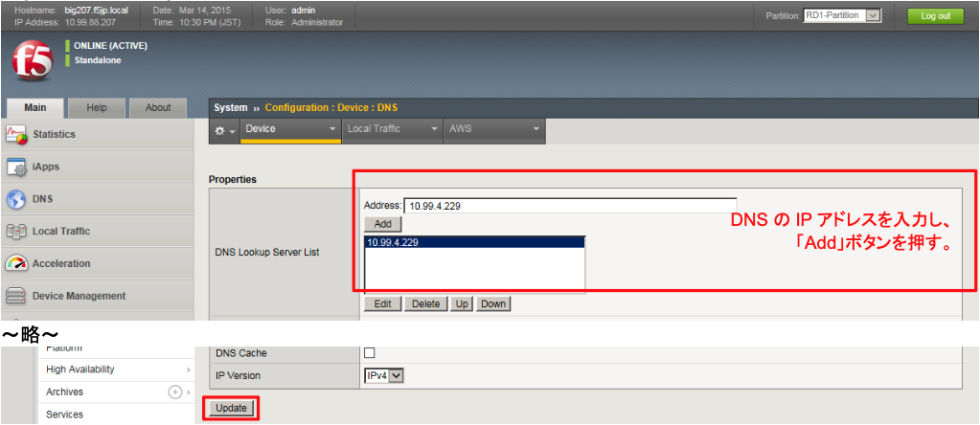Click the DNS Lookup Server List label
The width and height of the screenshot is (980, 425).
267,252
